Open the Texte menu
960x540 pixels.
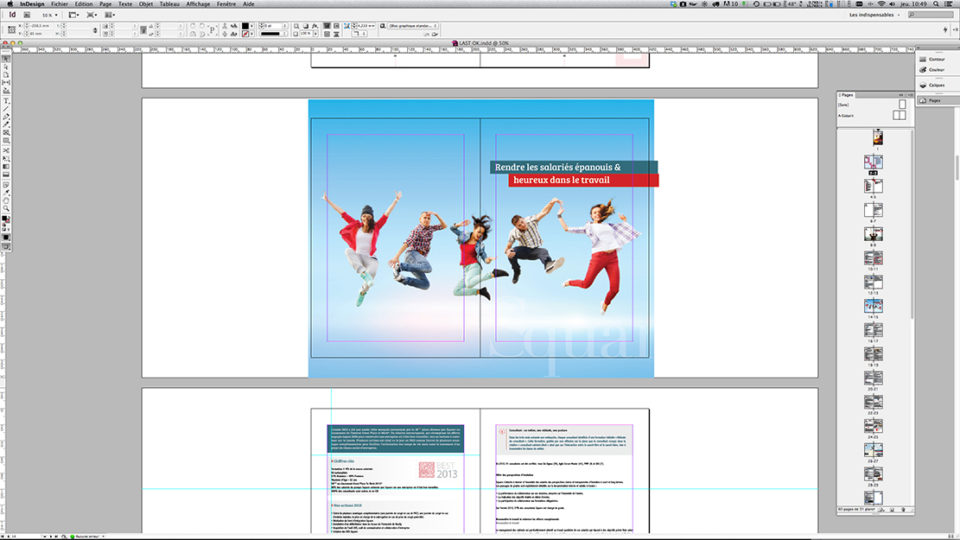[x=125, y=4]
